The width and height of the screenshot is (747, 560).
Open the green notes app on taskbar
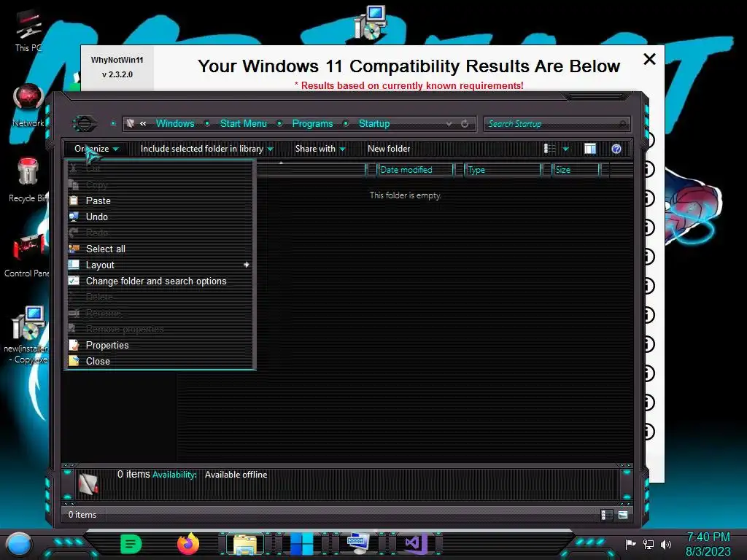[131, 544]
